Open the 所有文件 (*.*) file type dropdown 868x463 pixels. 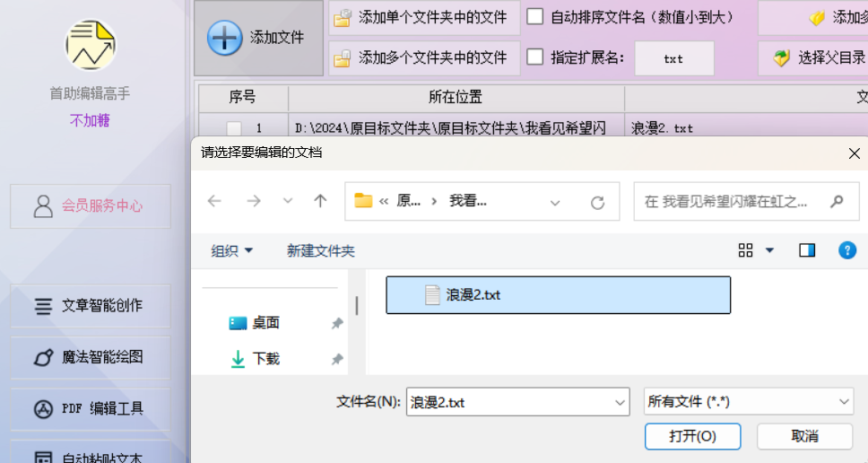749,401
